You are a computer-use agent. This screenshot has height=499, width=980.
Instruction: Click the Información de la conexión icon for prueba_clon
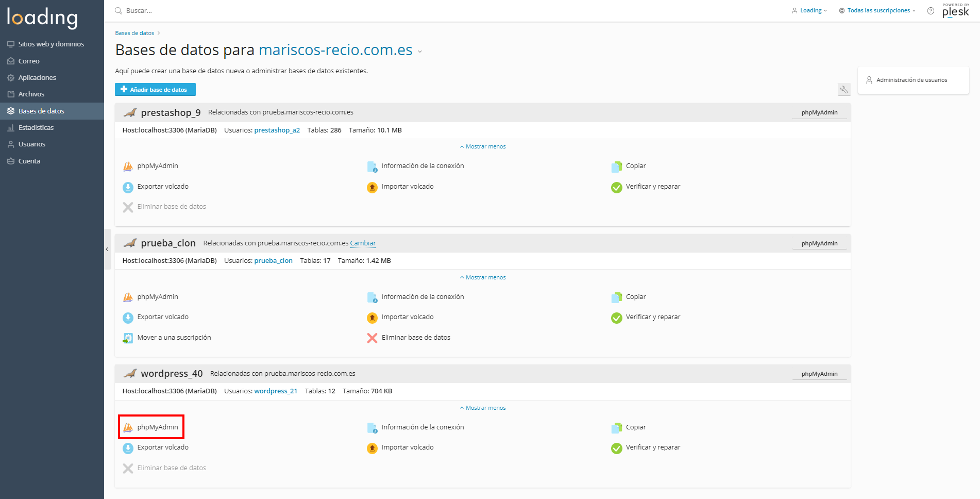tap(372, 297)
